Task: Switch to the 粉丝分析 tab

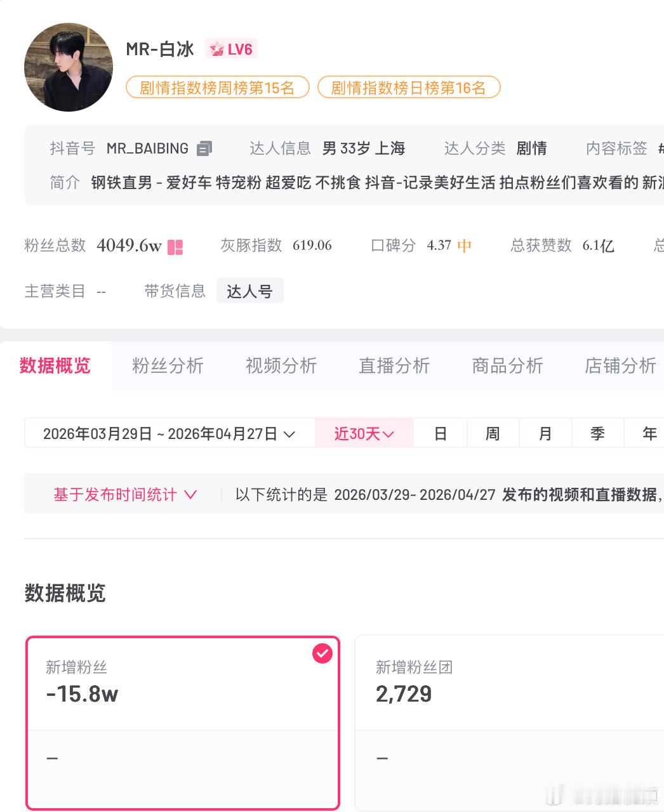Action: pos(167,366)
